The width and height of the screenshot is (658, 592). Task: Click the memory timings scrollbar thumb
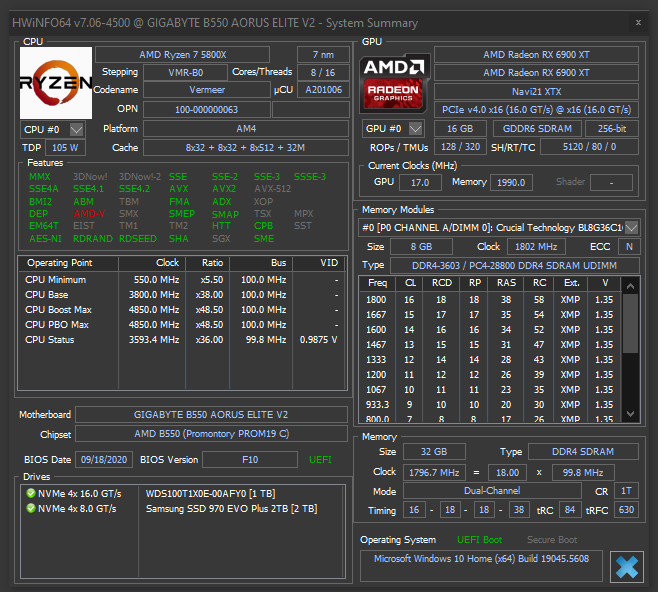click(x=630, y=323)
